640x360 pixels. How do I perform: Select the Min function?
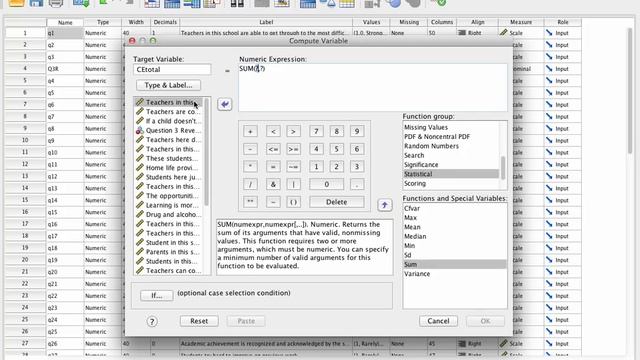455,246
